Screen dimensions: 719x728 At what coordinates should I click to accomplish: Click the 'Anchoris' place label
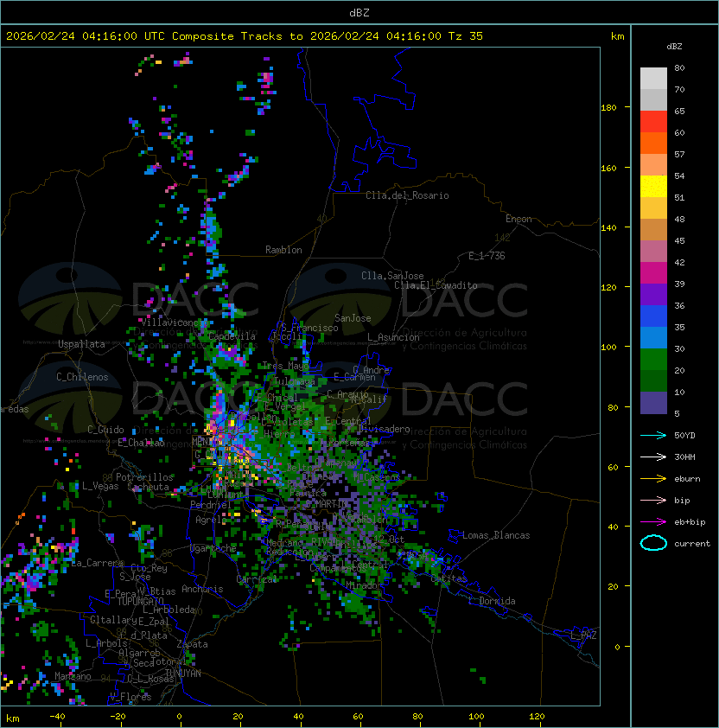(x=202, y=589)
